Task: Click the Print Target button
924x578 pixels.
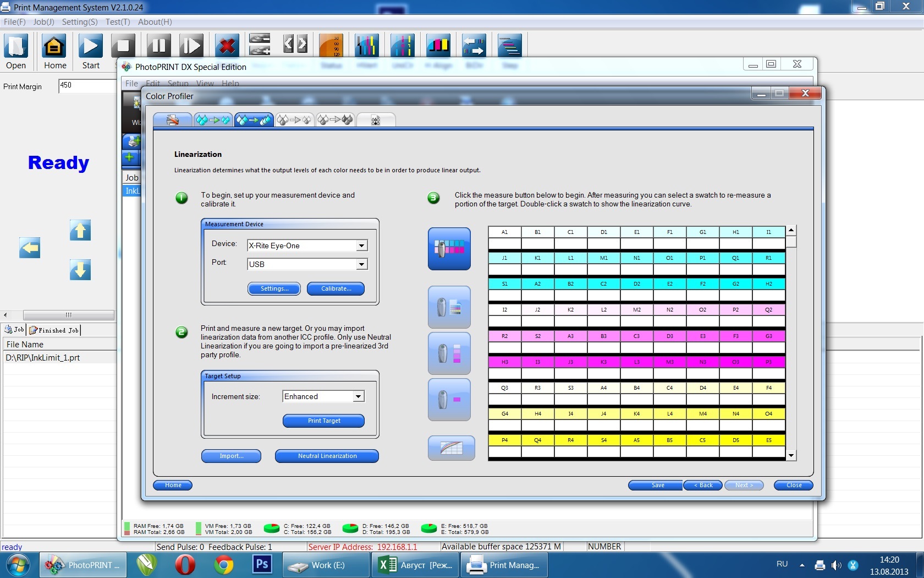Action: pos(323,421)
